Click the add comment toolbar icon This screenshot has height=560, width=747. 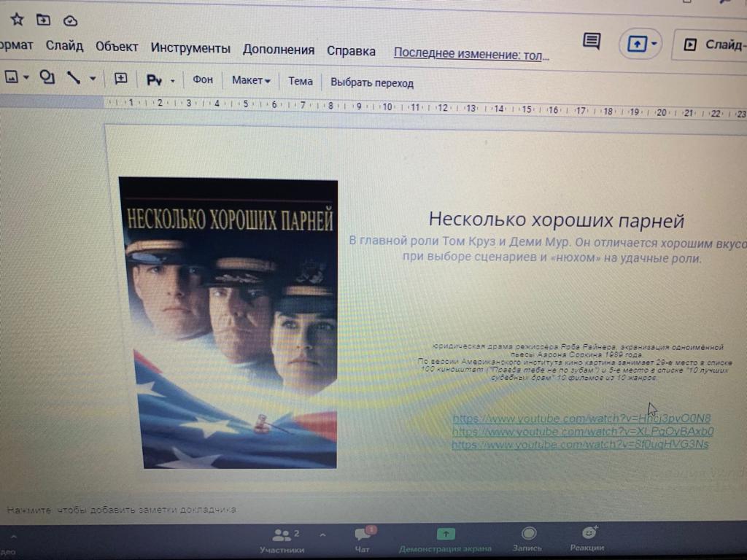[x=120, y=79]
